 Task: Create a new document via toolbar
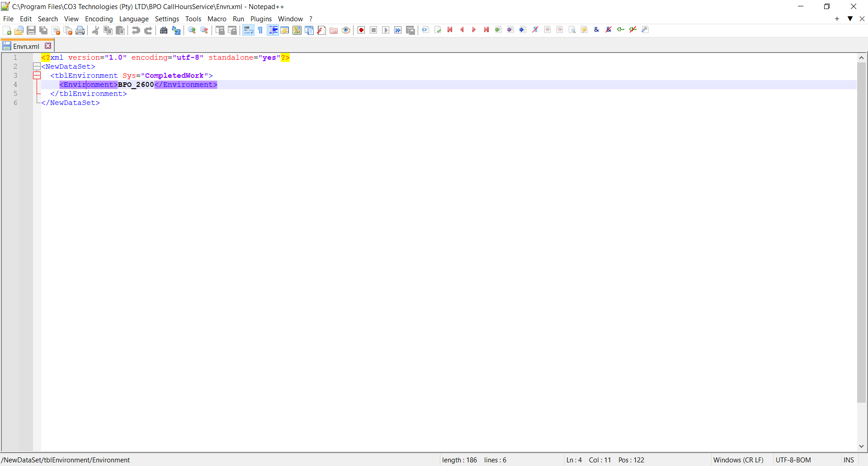[x=7, y=30]
